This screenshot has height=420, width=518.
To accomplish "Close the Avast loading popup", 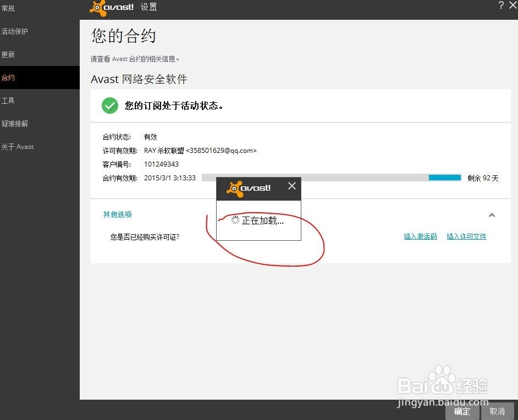I will pos(291,186).
